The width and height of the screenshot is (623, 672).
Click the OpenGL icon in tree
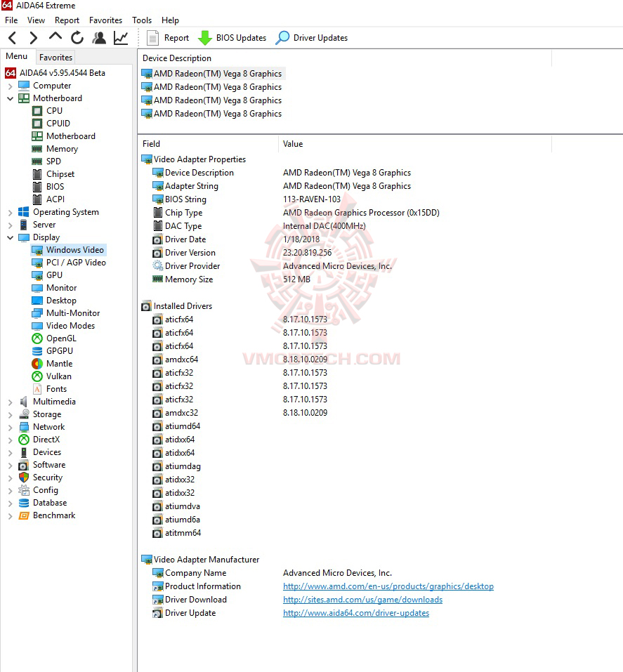point(37,338)
